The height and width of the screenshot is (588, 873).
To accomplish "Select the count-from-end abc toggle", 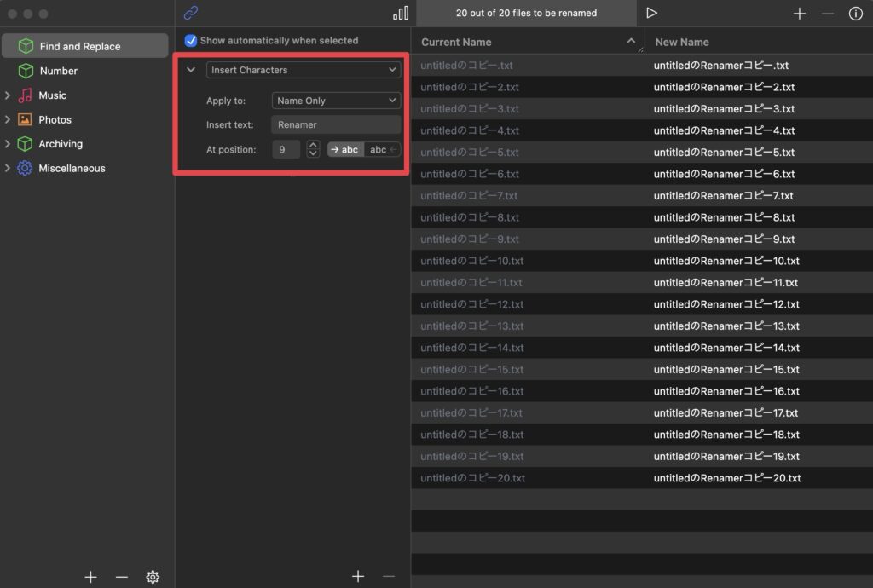I will [383, 149].
